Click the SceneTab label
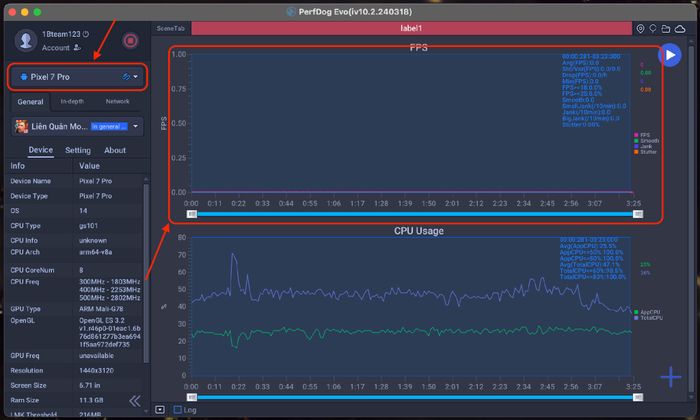 [171, 29]
